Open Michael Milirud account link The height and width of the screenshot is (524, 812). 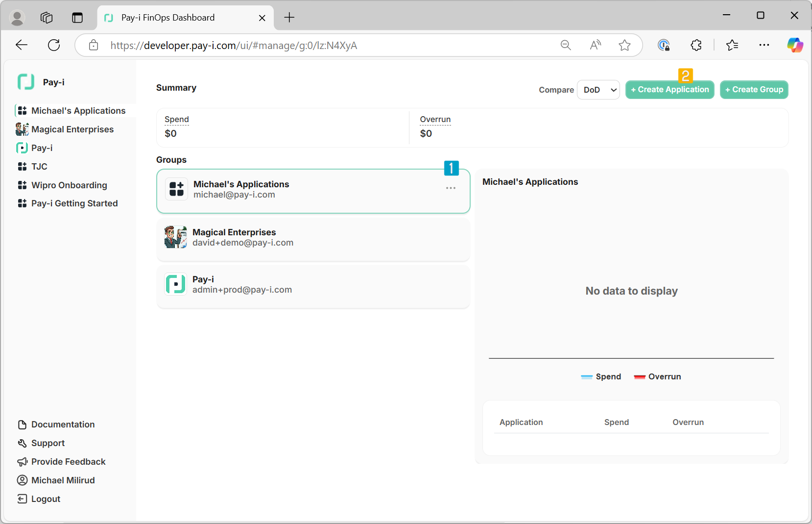coord(63,480)
